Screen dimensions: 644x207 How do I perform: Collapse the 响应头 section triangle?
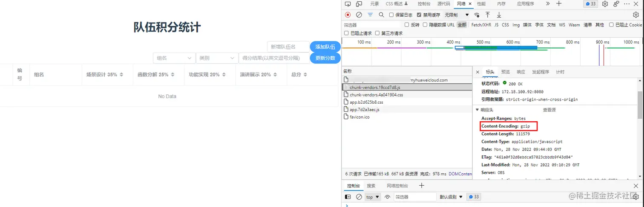point(477,110)
